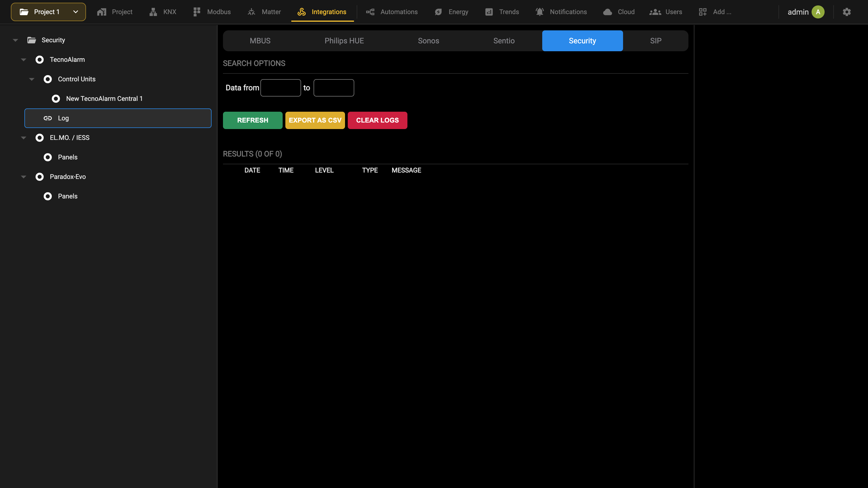The width and height of the screenshot is (868, 488).
Task: Click the Add widgets icon
Action: (703, 12)
